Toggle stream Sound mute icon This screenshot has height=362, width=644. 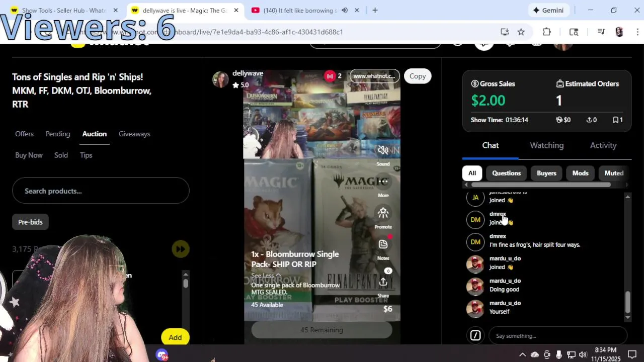coord(383,150)
